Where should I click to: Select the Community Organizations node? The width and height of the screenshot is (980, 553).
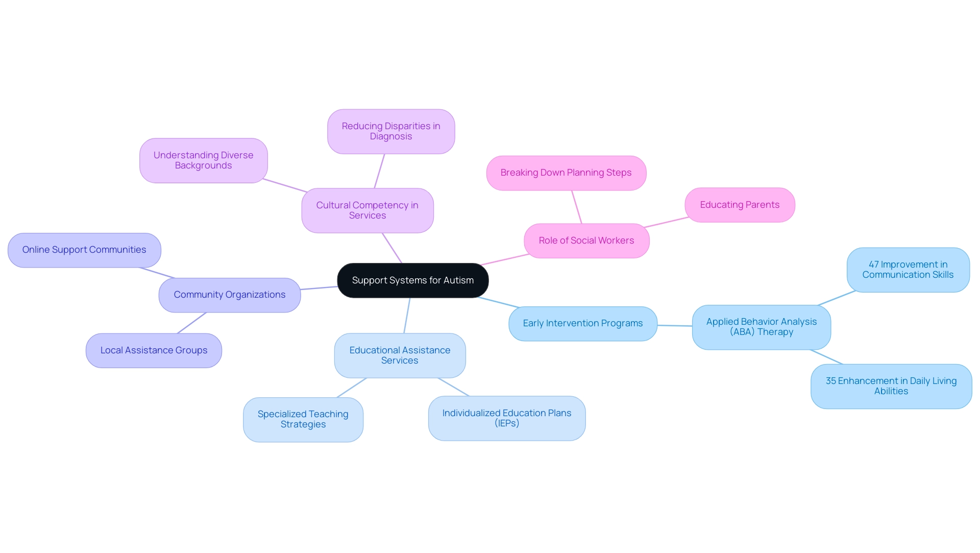click(228, 294)
